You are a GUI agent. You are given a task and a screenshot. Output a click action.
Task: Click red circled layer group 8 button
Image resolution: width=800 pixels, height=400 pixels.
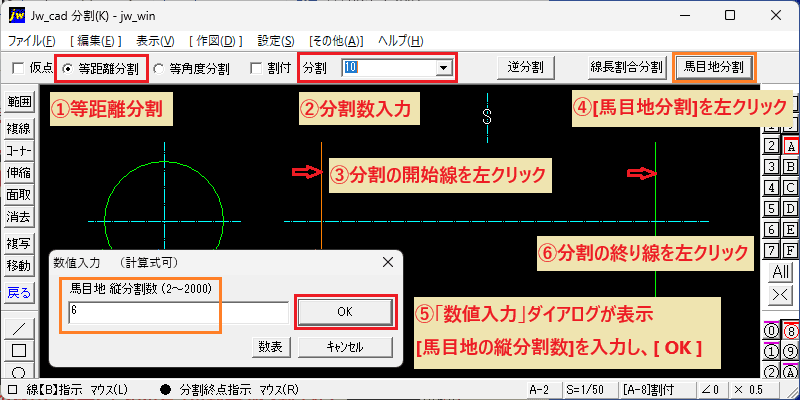(791, 331)
